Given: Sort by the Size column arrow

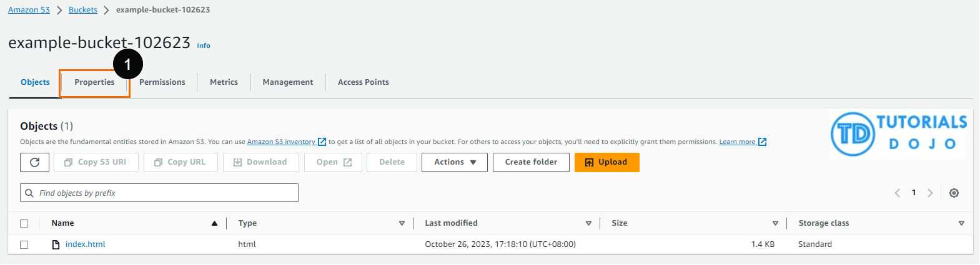Looking at the screenshot, I should pyautogui.click(x=775, y=223).
